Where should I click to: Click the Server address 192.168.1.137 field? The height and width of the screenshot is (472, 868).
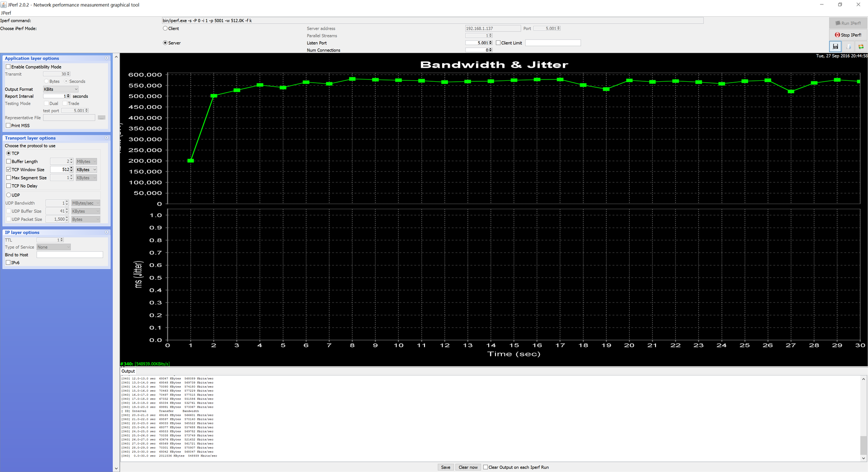point(493,28)
